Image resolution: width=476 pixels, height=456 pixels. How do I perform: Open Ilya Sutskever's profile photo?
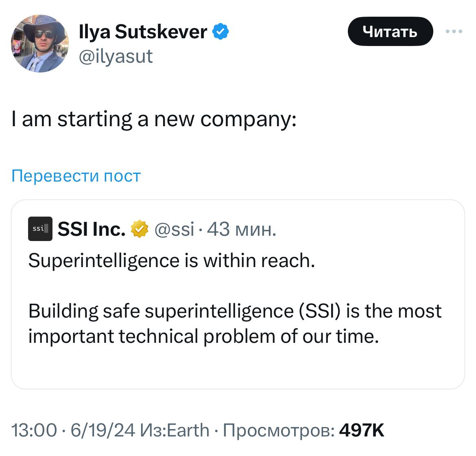(40, 44)
